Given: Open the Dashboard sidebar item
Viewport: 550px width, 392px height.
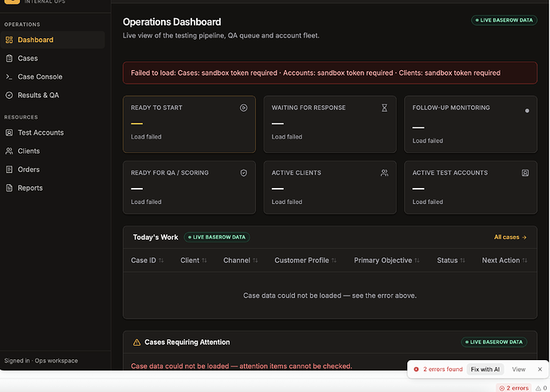Looking at the screenshot, I should pyautogui.click(x=53, y=40).
